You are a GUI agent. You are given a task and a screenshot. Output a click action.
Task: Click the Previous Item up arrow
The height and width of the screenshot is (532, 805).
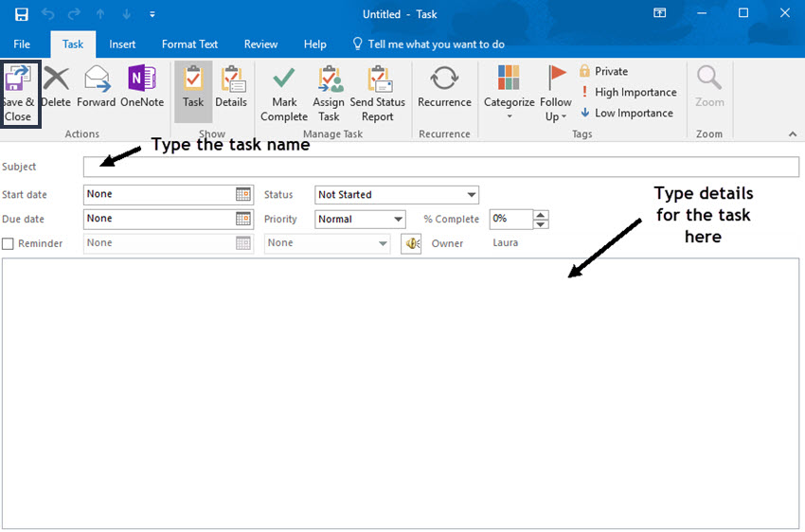point(100,14)
